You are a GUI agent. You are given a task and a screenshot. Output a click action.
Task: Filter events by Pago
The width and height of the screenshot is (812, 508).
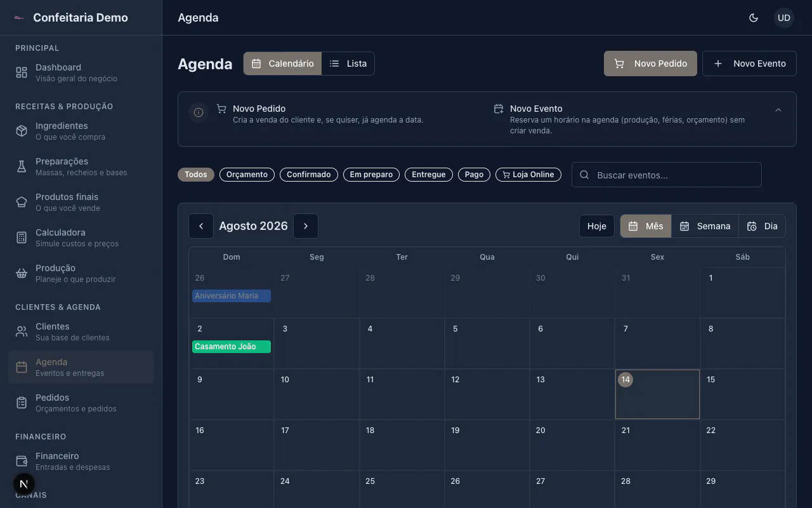(x=474, y=175)
